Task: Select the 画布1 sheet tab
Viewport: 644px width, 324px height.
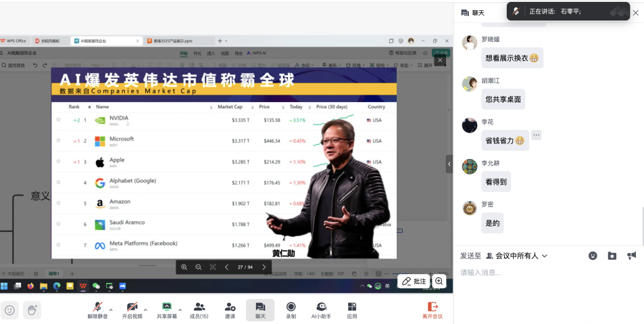Action: (x=54, y=274)
